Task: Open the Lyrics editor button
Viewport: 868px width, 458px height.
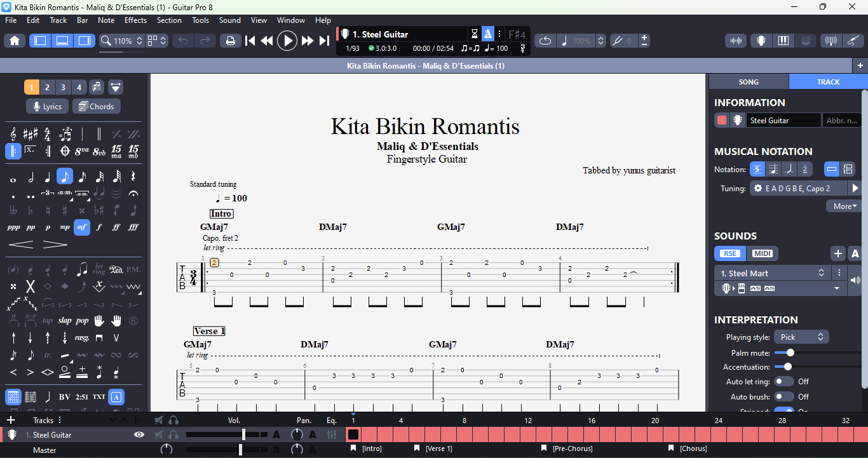Action: click(48, 107)
